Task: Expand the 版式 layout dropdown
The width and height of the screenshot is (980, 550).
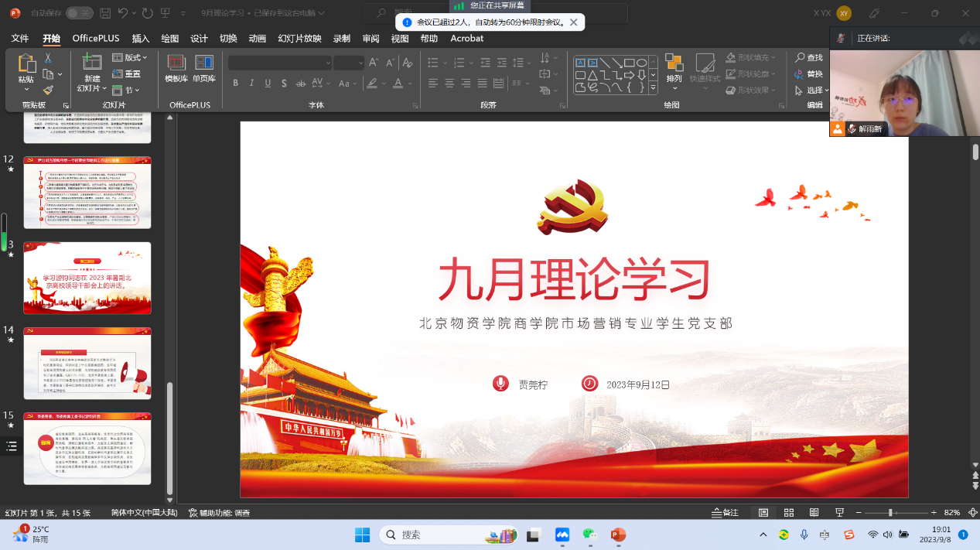Action: pos(130,58)
